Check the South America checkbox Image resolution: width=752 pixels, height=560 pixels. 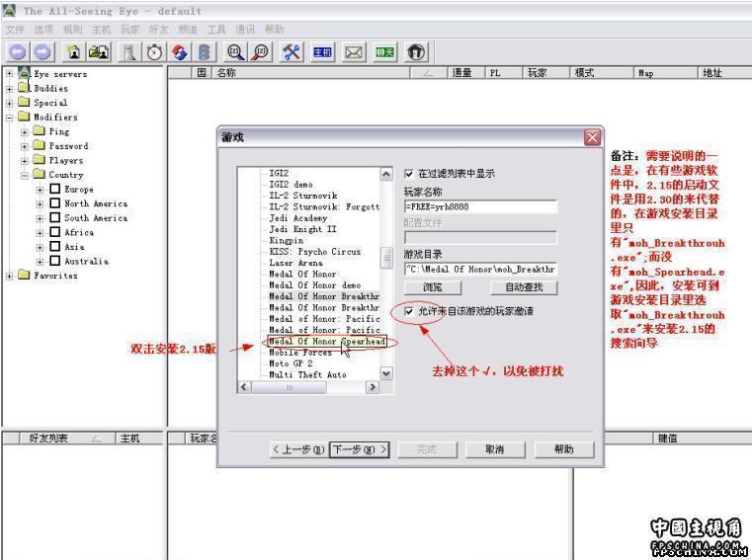coord(55,217)
